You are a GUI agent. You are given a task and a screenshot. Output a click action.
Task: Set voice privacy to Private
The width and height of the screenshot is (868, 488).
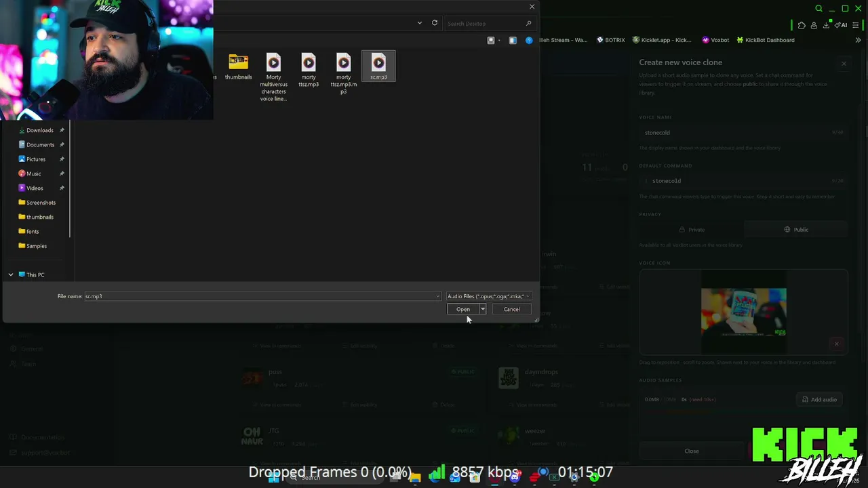point(692,230)
